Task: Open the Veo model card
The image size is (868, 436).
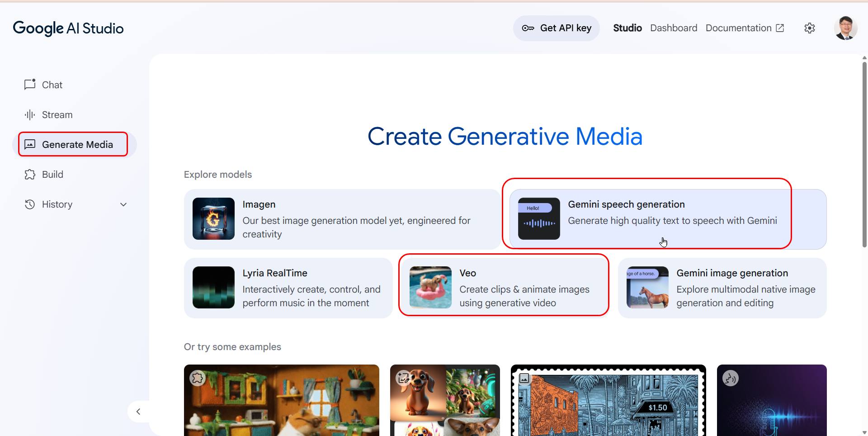Action: click(505, 288)
